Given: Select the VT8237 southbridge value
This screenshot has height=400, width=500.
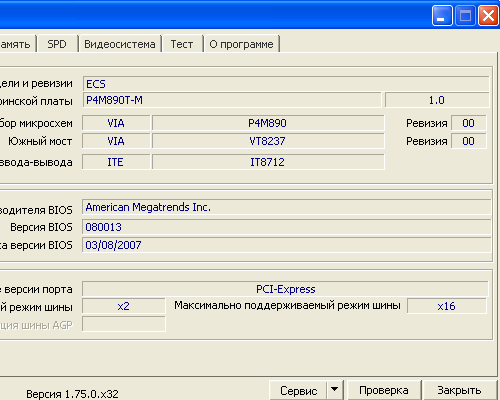Looking at the screenshot, I should [268, 141].
